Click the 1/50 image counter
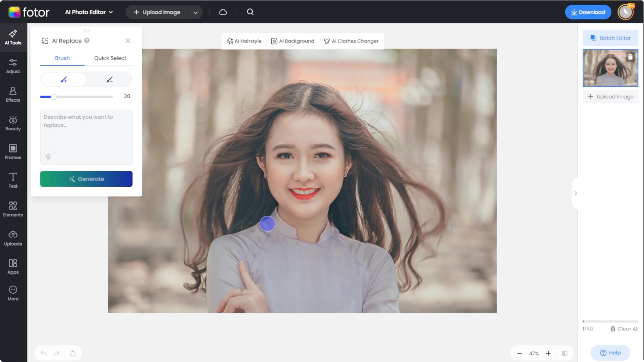The width and height of the screenshot is (644, 362). pos(587,329)
